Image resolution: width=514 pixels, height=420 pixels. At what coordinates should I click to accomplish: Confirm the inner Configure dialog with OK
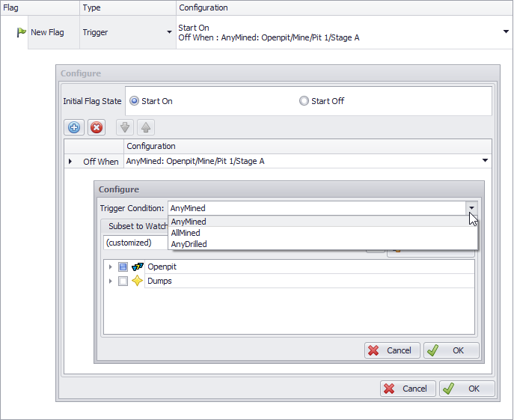pyautogui.click(x=451, y=350)
